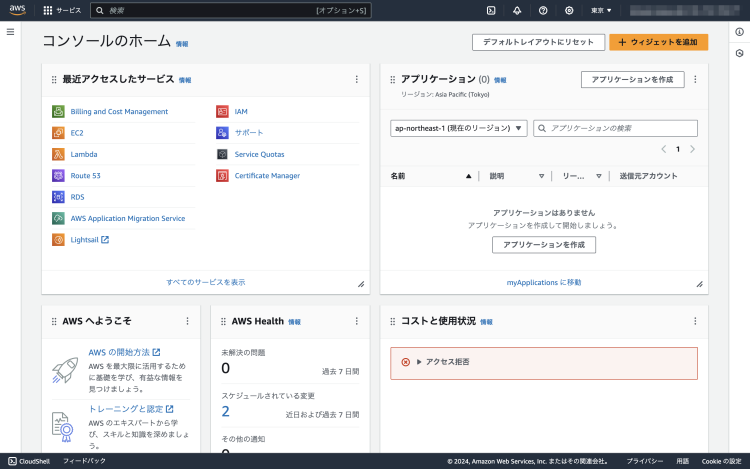Click the Route 53 service icon
The width and height of the screenshot is (750, 469).
coord(58,175)
